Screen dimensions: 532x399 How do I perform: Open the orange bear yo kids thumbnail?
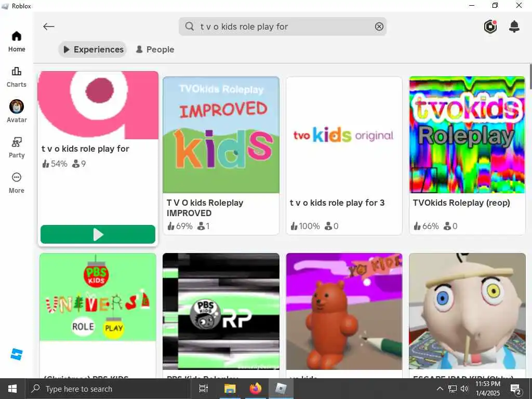coord(344,311)
